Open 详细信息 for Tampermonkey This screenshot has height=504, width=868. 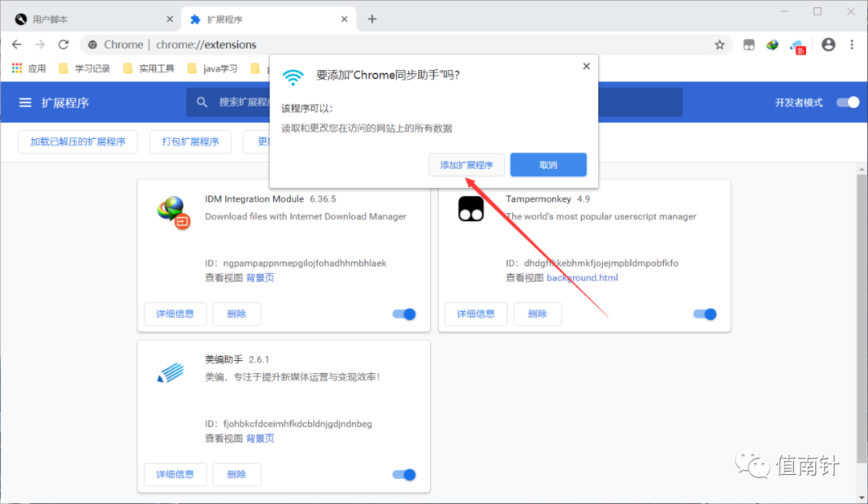[476, 314]
